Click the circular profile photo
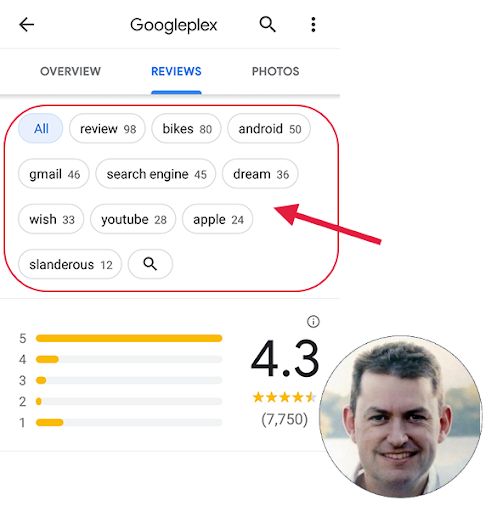 tap(401, 416)
